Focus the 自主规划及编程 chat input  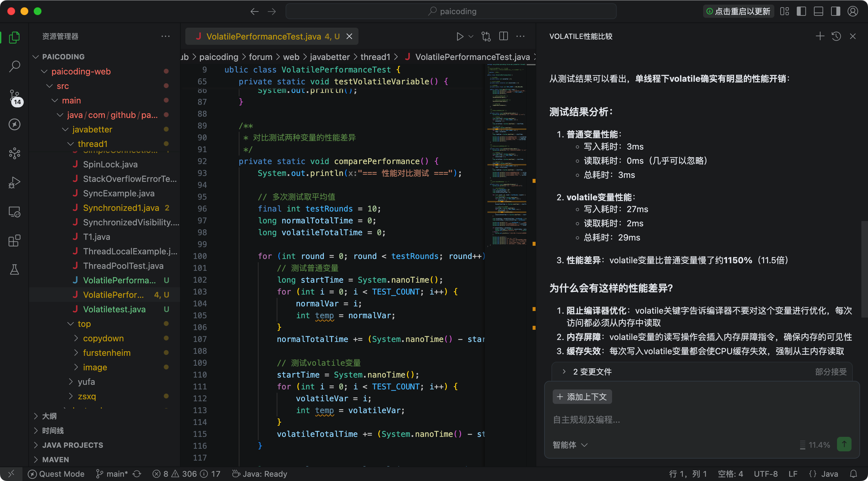point(702,420)
